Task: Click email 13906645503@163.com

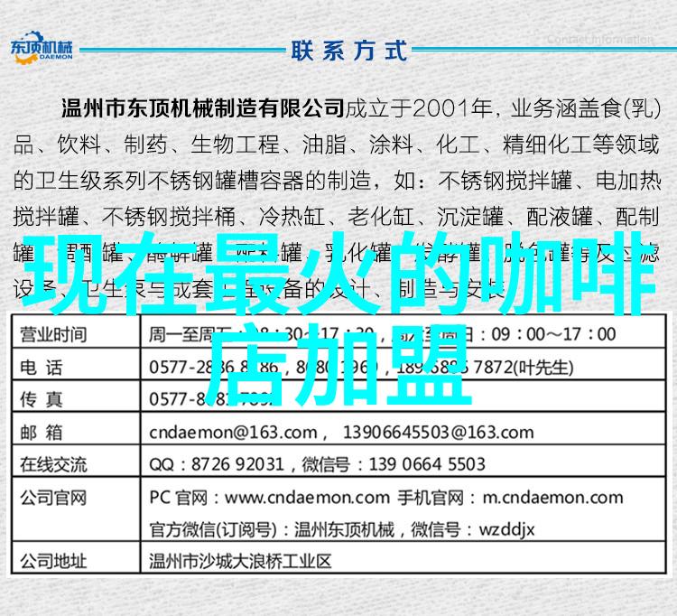Action: coord(438,433)
